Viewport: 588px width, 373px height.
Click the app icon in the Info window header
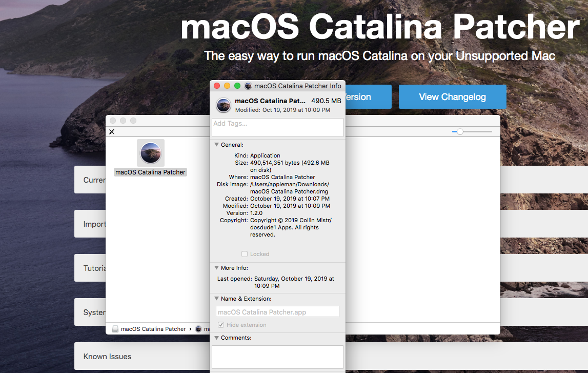[224, 105]
